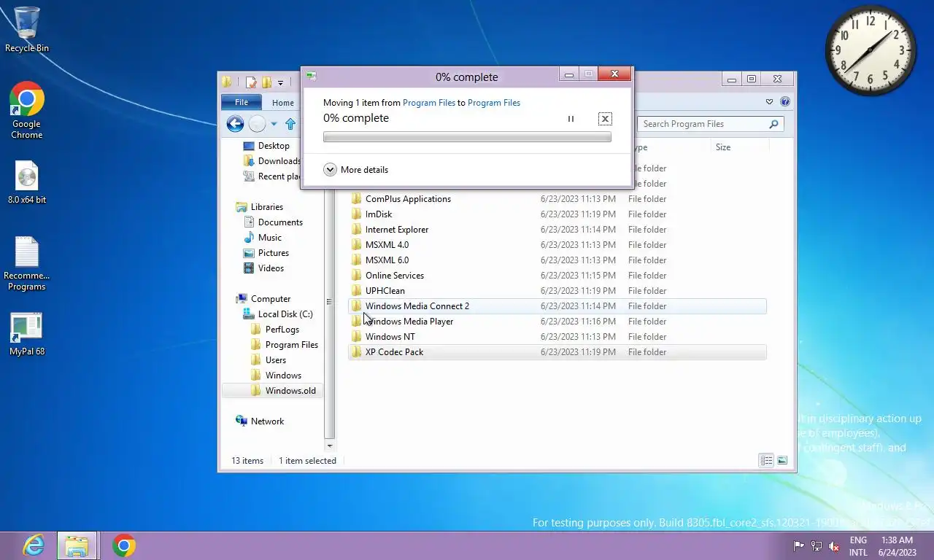Sort by the Size column header
The height and width of the screenshot is (560, 934).
(740, 147)
